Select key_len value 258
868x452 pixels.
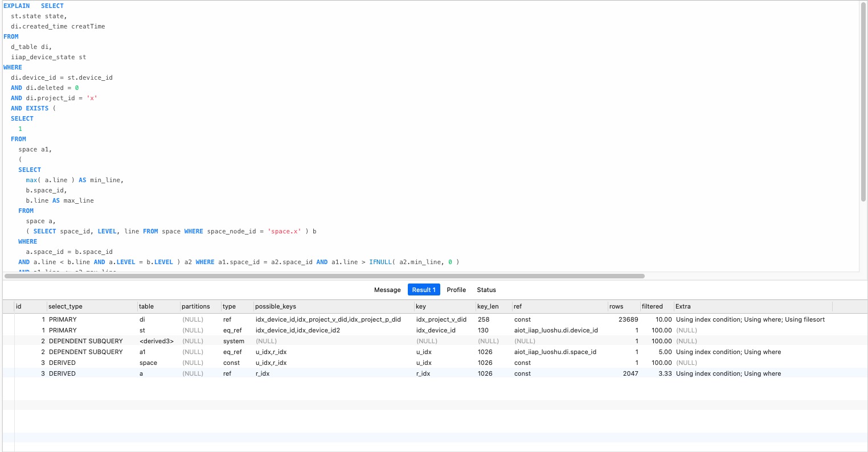(484, 319)
